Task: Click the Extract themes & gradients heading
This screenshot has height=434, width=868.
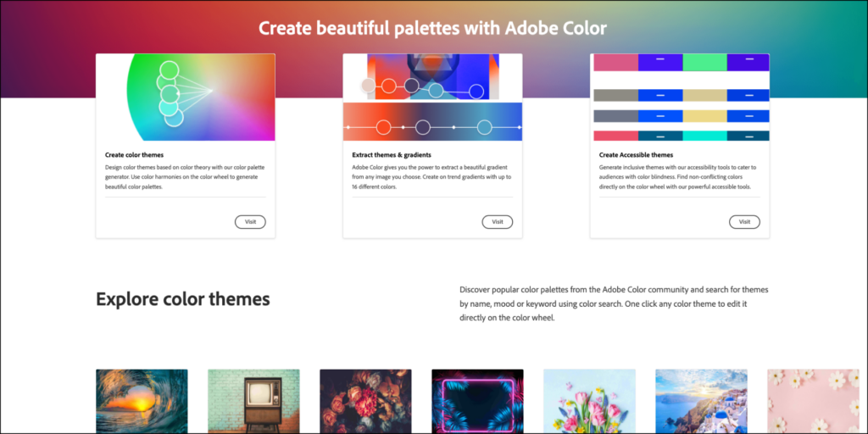Action: click(392, 155)
